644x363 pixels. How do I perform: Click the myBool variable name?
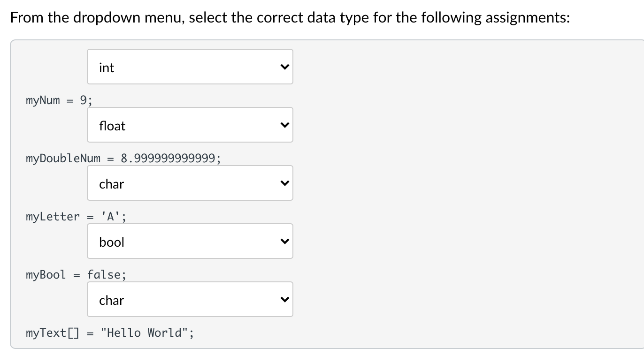[46, 275]
